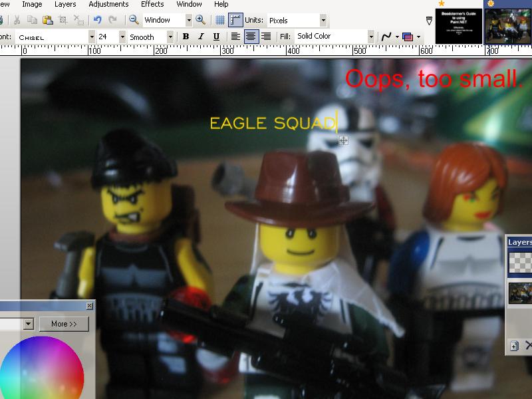
Task: Select center text alignment
Action: 251,37
